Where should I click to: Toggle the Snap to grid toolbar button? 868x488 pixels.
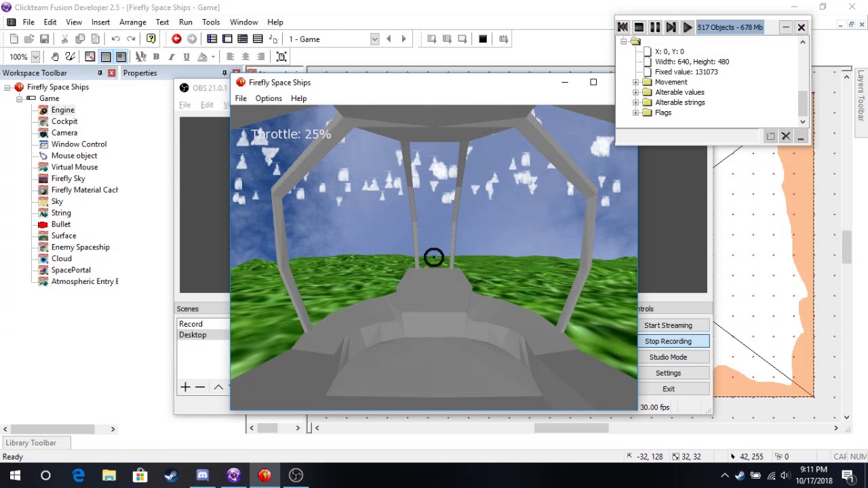pyautogui.click(x=121, y=57)
